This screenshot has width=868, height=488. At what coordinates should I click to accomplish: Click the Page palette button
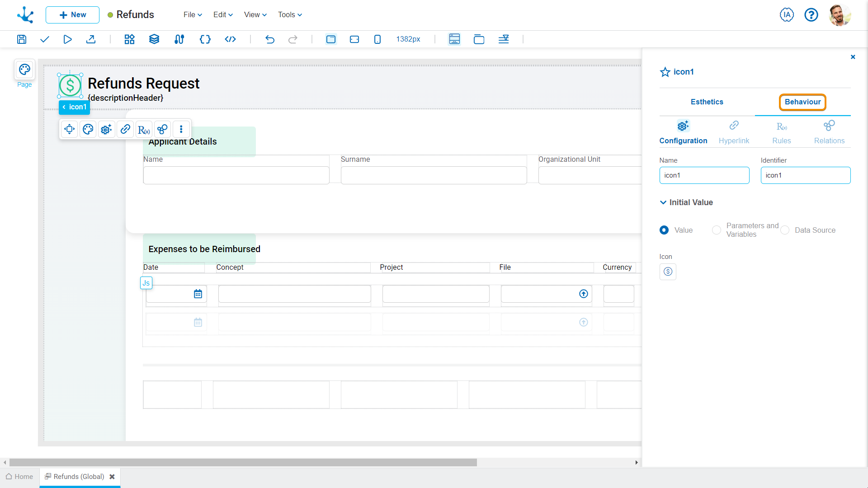coord(24,70)
